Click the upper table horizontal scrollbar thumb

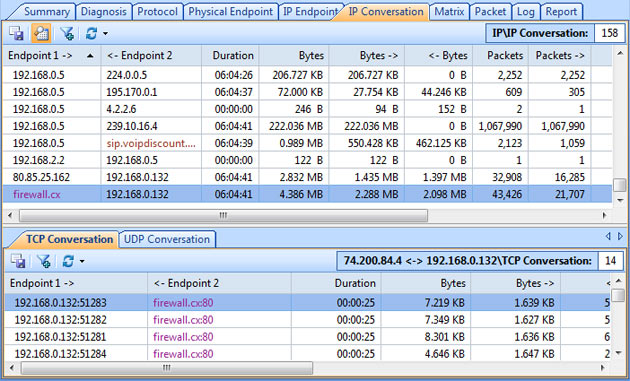pos(223,215)
